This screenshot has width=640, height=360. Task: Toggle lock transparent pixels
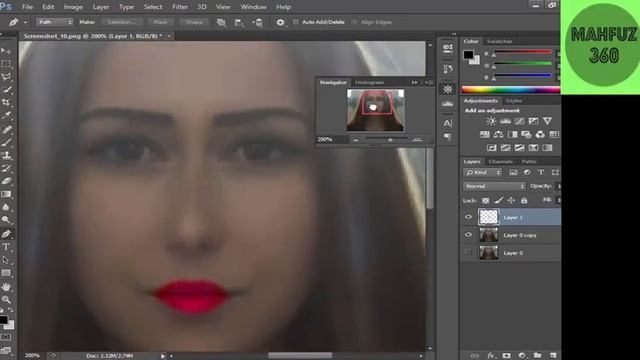[x=485, y=200]
